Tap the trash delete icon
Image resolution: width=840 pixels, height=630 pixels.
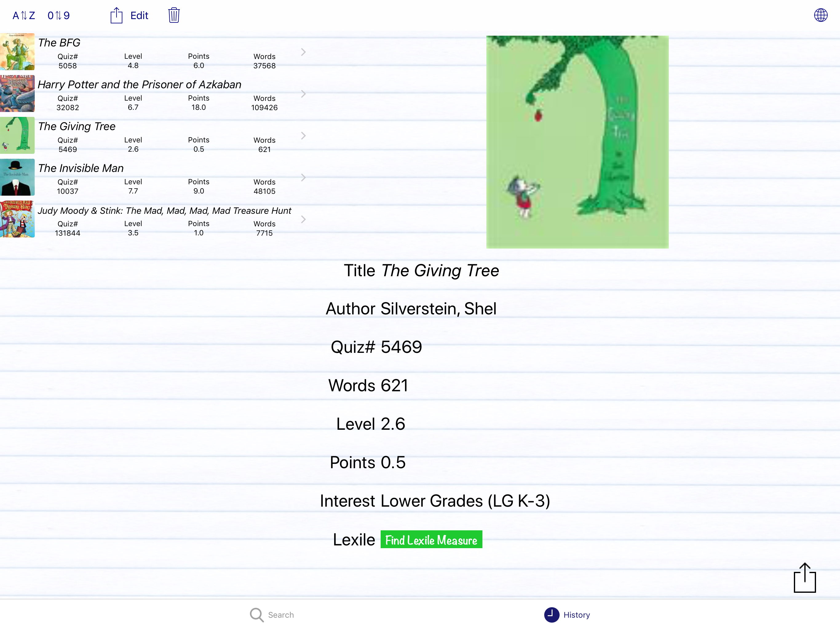(x=174, y=16)
